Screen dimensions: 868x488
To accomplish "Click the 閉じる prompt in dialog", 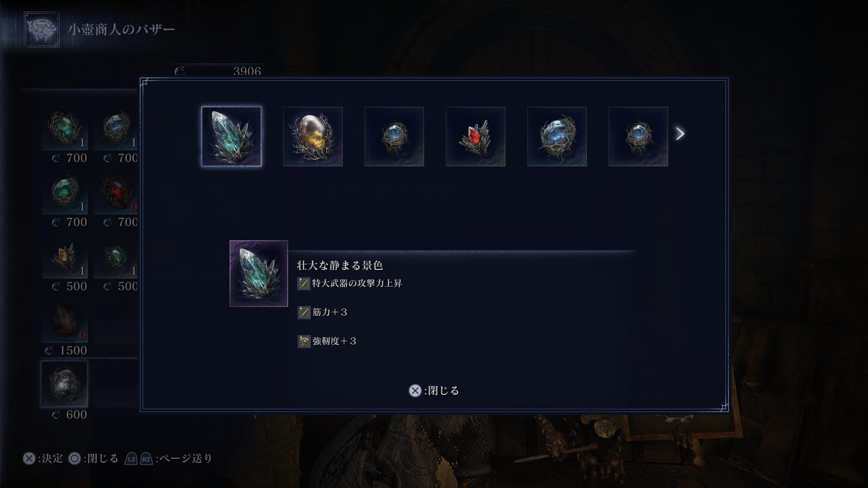I will 434,391.
